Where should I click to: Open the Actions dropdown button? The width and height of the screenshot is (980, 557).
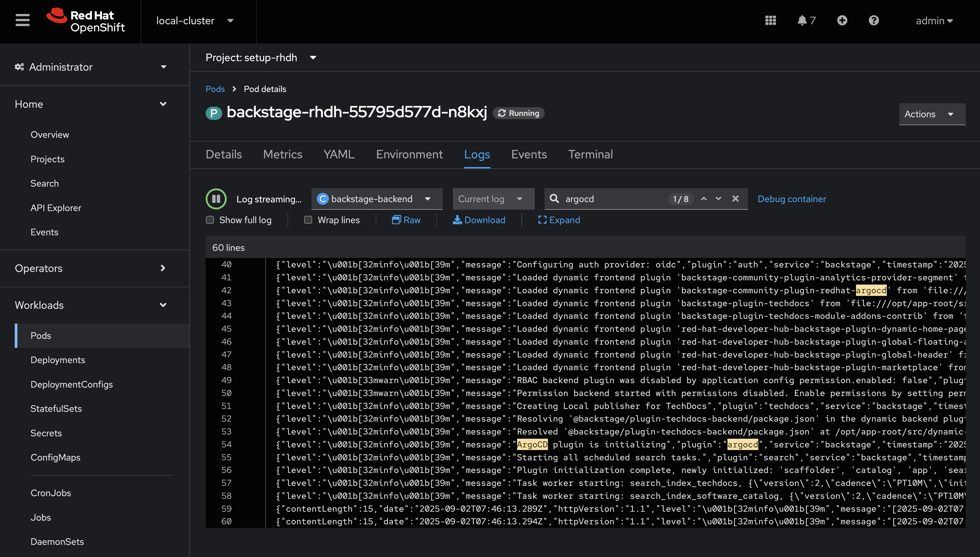click(x=932, y=114)
